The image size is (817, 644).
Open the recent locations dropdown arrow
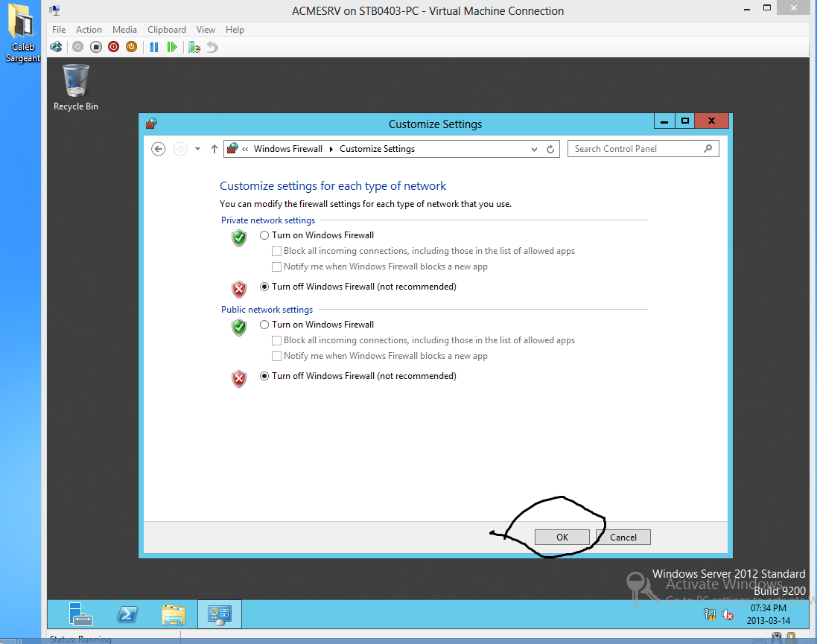coord(197,149)
